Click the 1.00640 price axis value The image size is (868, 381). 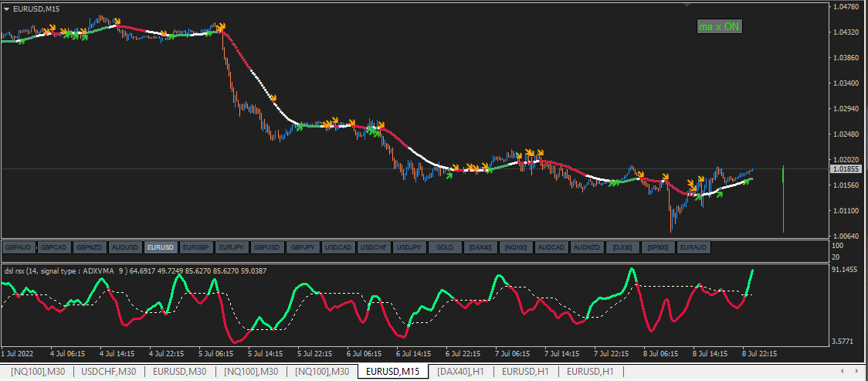[x=845, y=236]
